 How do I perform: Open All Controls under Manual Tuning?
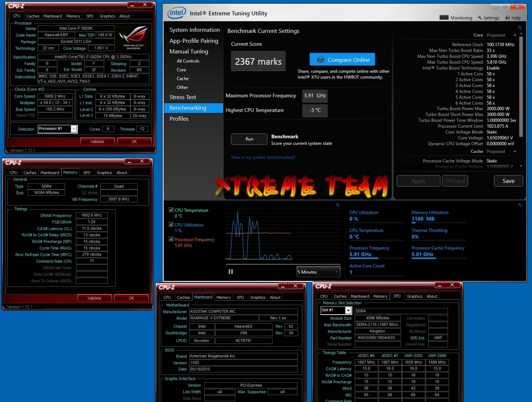point(188,61)
